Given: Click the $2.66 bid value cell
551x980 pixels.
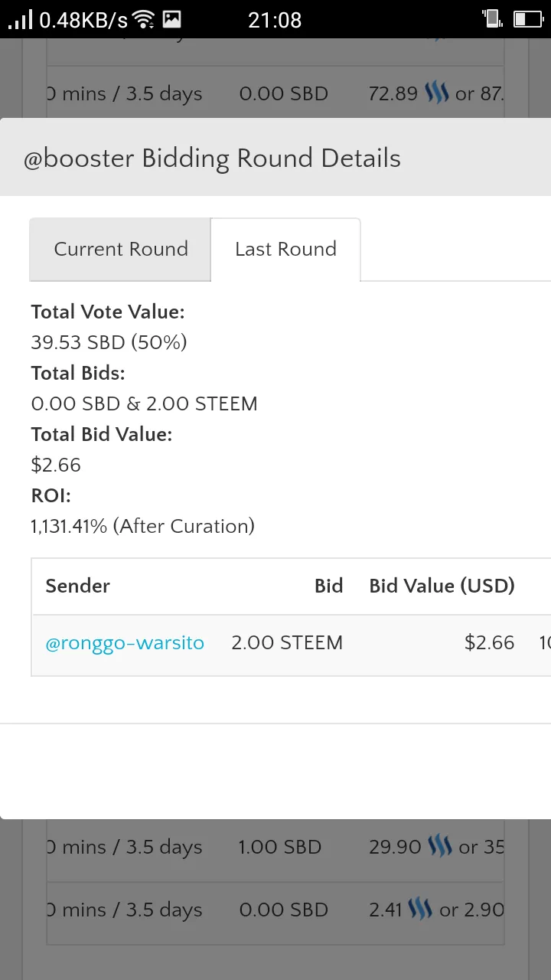Looking at the screenshot, I should 489,643.
